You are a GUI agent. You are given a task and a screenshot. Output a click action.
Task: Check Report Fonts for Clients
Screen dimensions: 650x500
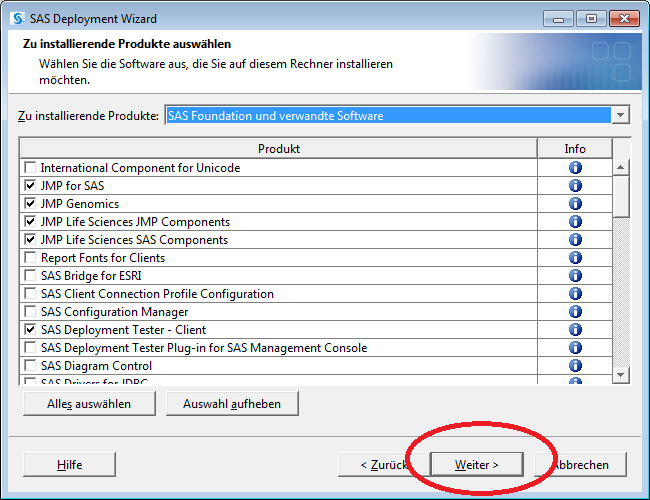click(x=30, y=257)
